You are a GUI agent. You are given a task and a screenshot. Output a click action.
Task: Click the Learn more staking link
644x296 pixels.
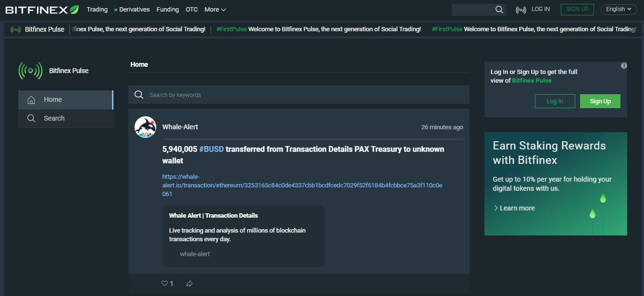pos(514,208)
